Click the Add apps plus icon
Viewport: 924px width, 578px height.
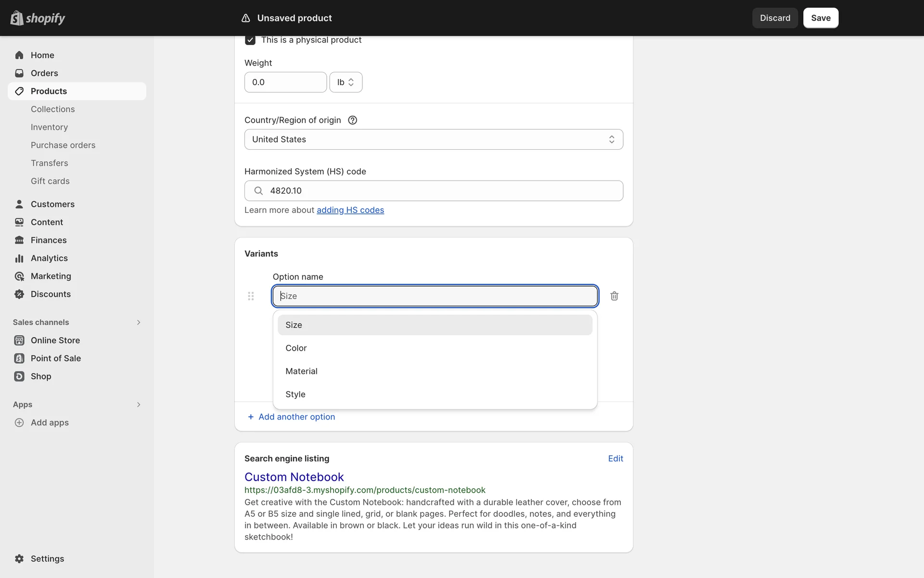tap(19, 423)
